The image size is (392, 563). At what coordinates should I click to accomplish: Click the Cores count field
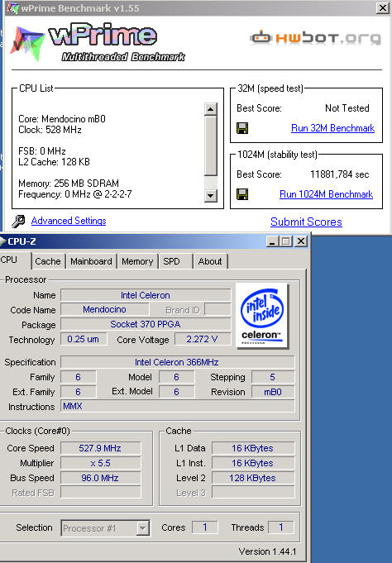tap(204, 527)
